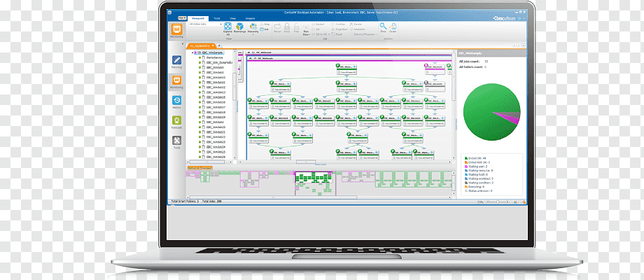The image size is (644, 280).
Task: Select EBC_WinJob26 in the tree
Action: point(216,157)
